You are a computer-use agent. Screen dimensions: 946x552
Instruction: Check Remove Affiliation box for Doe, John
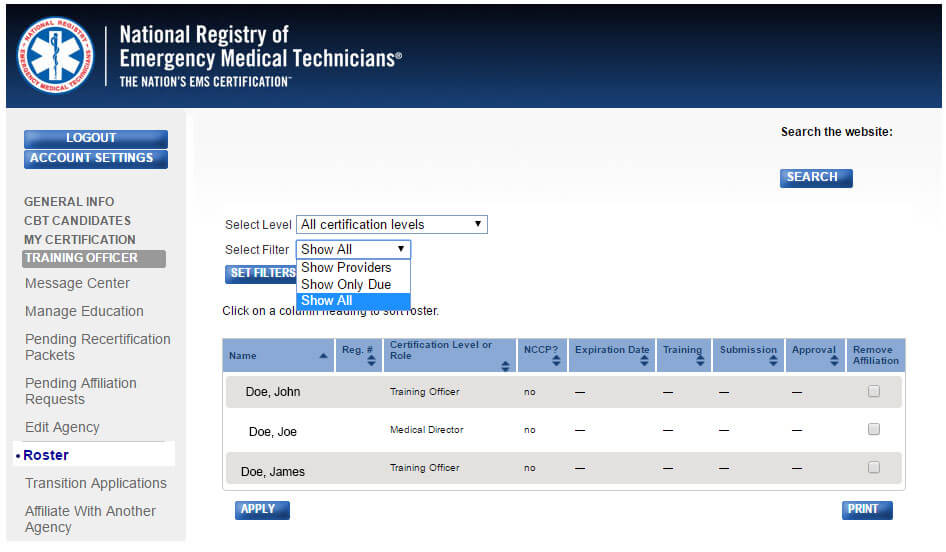pos(874,391)
